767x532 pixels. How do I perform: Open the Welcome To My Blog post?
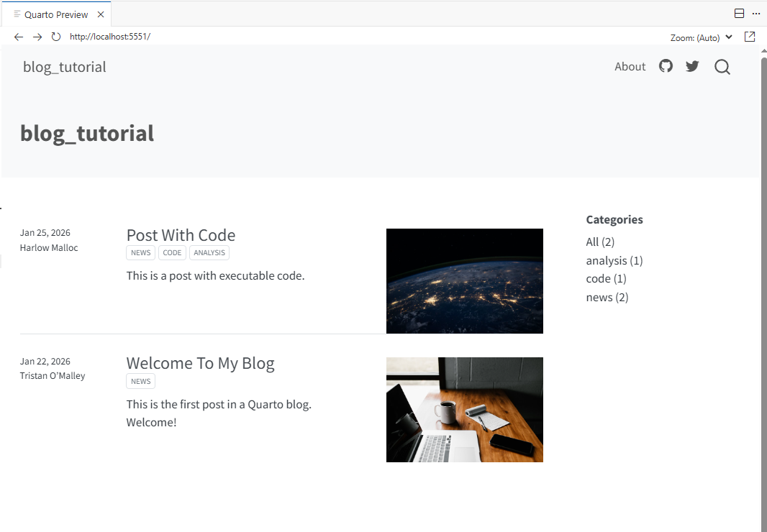click(x=200, y=363)
